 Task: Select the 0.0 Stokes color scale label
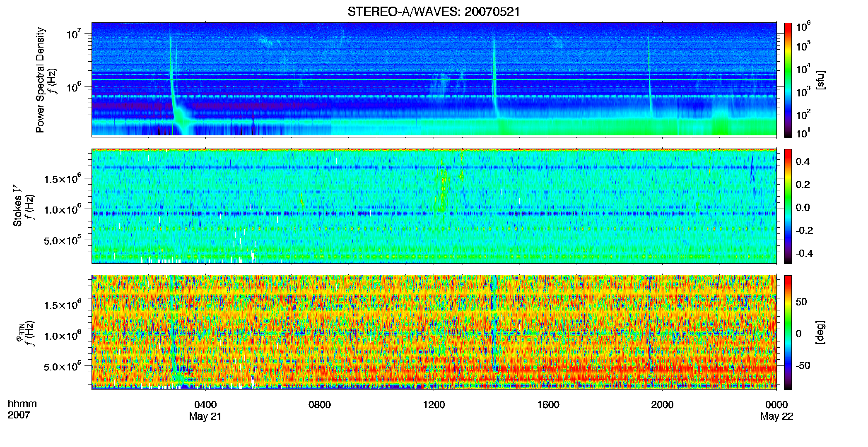(803, 207)
